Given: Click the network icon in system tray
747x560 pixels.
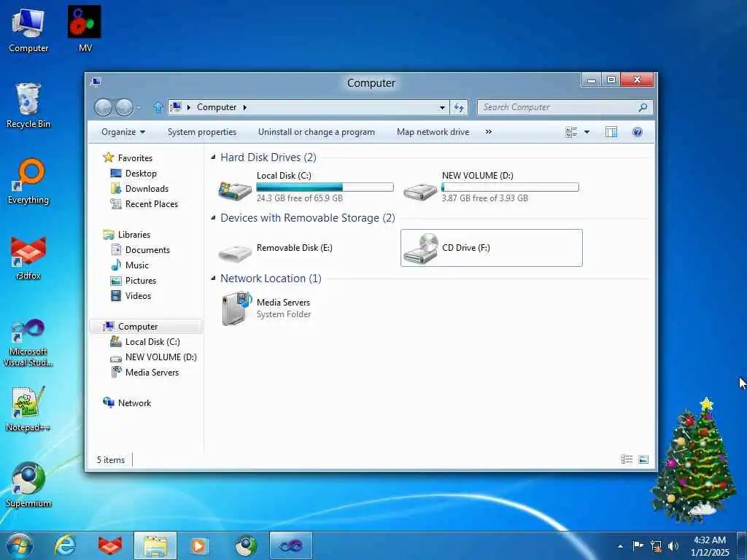Looking at the screenshot, I should pyautogui.click(x=656, y=545).
